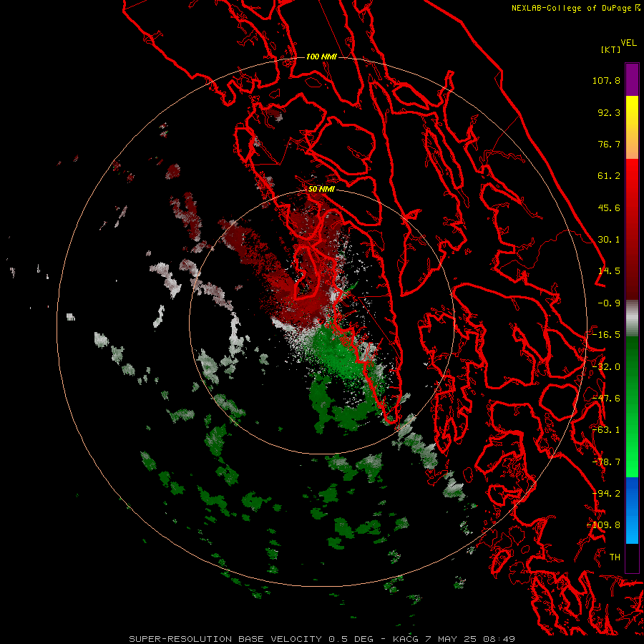Click the Super-Resolution Base Velocity caption

click(x=321, y=639)
